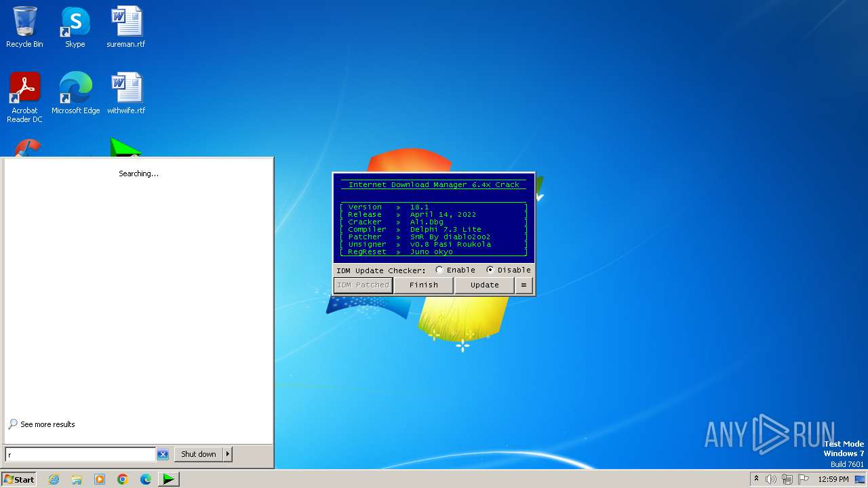Select the sureman.rtf document icon
This screenshot has height=488, width=868.
coord(126,28)
